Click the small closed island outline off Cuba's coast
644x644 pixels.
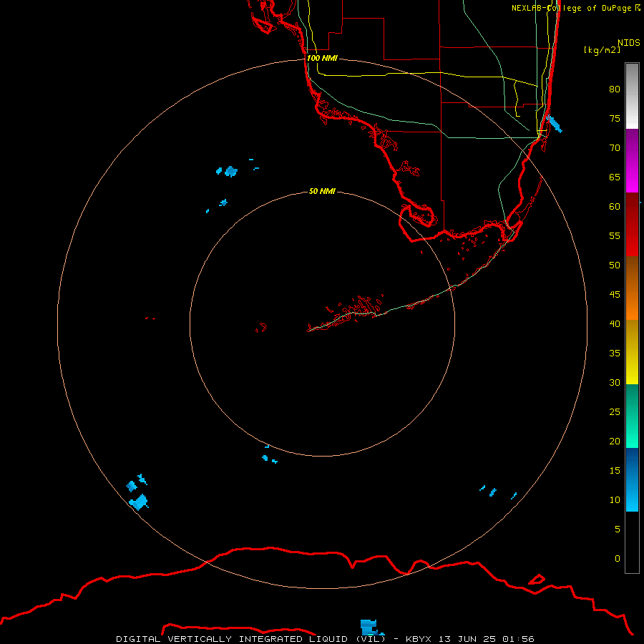537,580
